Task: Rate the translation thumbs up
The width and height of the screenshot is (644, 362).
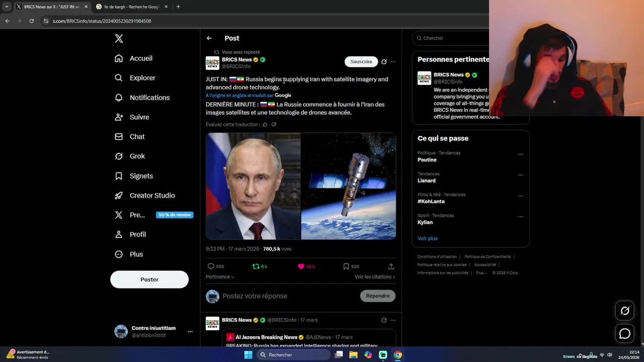Action: point(265,125)
